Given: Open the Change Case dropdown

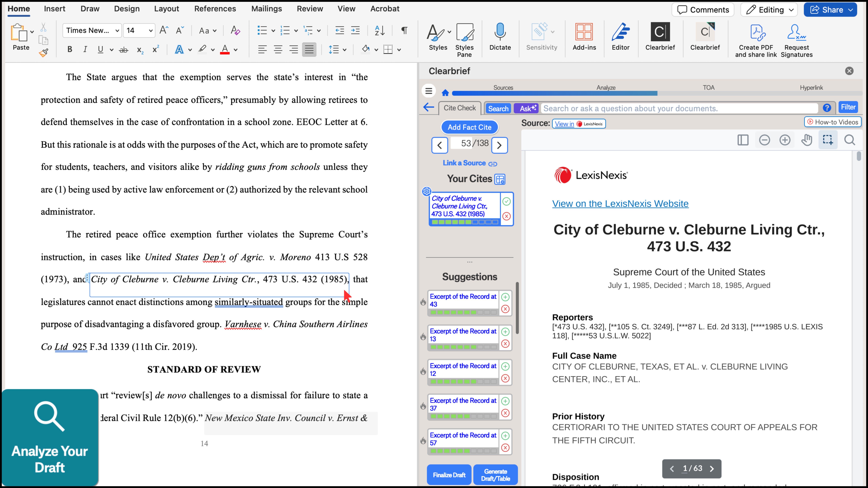Looking at the screenshot, I should 208,31.
